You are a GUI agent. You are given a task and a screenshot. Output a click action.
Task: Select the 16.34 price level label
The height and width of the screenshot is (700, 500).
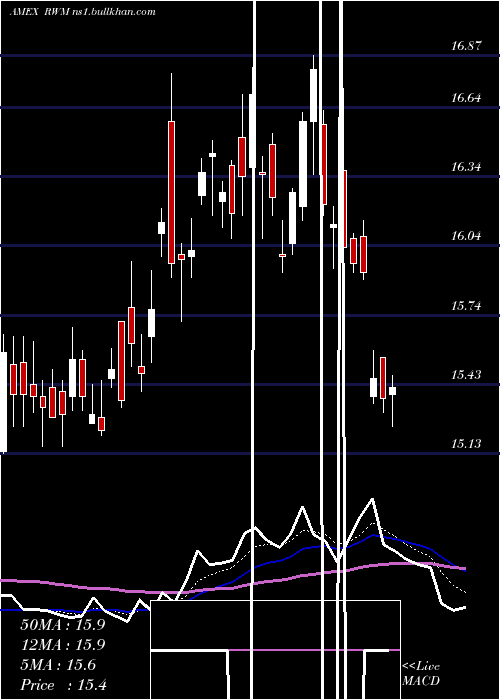(466, 167)
